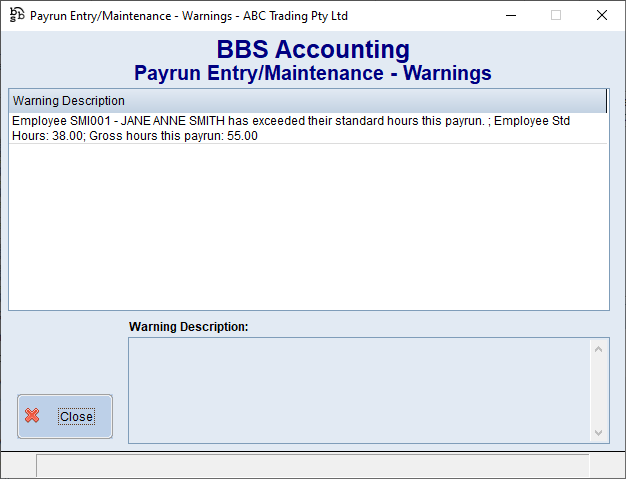This screenshot has width=626, height=479.
Task: Click the right edge of the column header
Action: point(606,101)
